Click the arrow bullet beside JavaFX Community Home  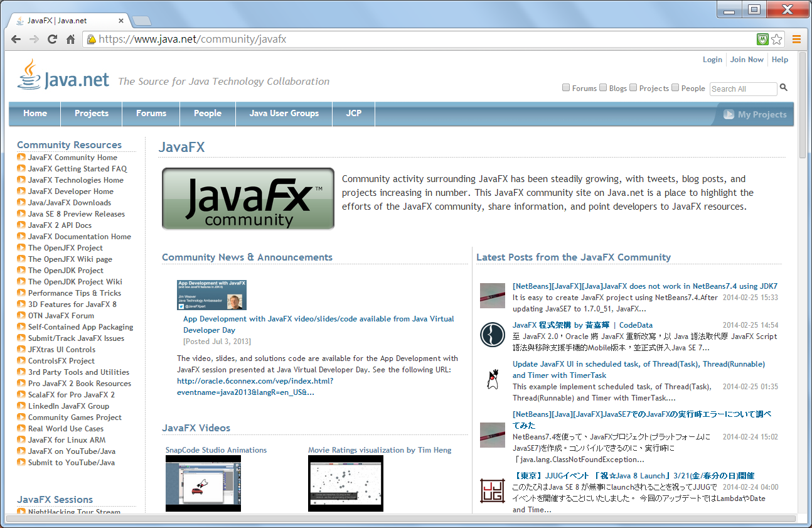(21, 158)
